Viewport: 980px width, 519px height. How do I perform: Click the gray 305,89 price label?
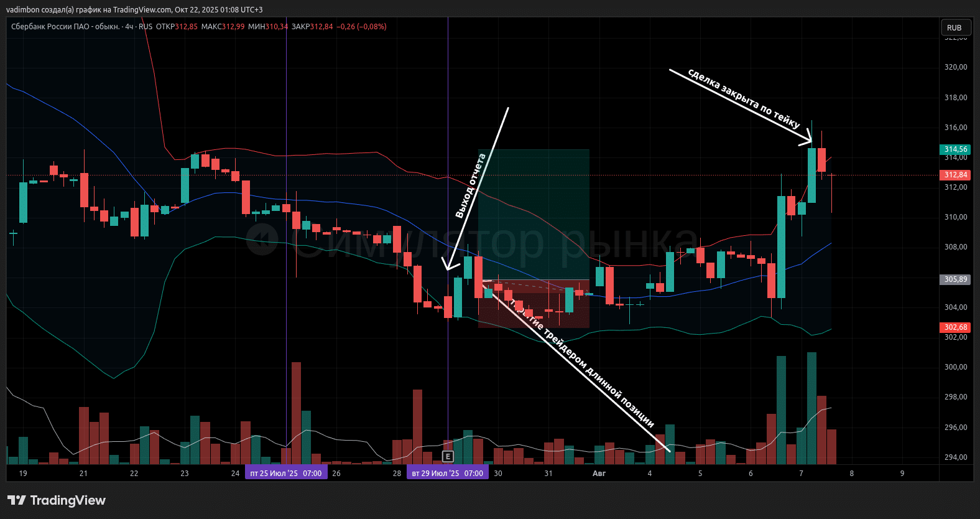click(955, 279)
